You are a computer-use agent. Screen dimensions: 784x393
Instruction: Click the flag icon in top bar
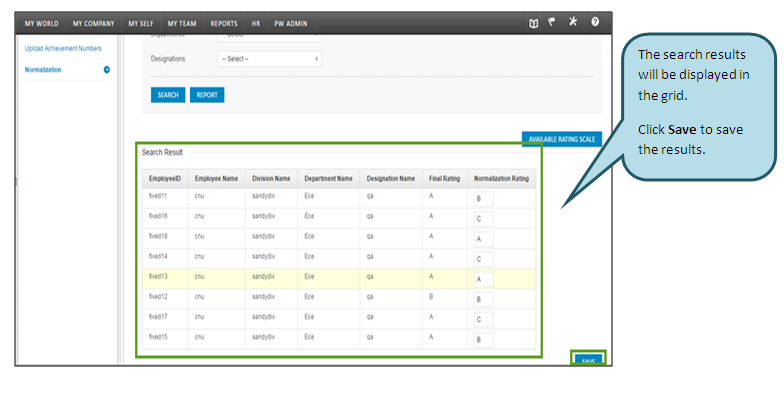pyautogui.click(x=552, y=22)
